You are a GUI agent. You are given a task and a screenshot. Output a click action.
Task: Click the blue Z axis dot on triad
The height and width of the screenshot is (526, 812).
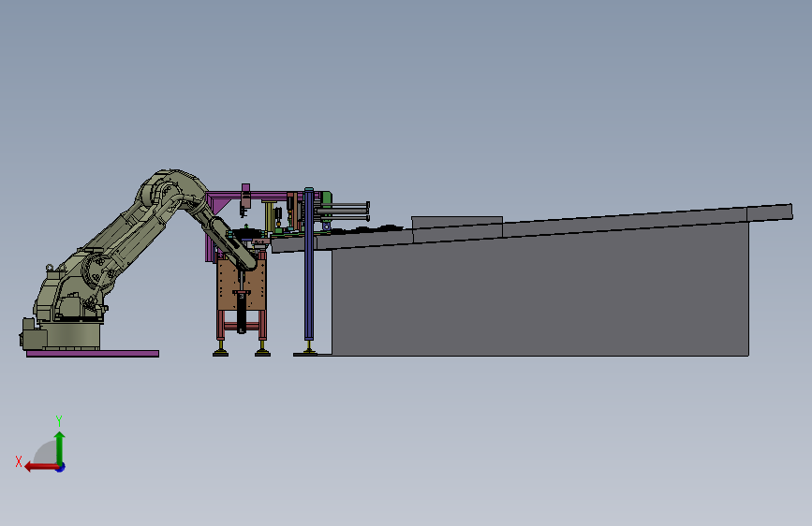click(x=61, y=467)
